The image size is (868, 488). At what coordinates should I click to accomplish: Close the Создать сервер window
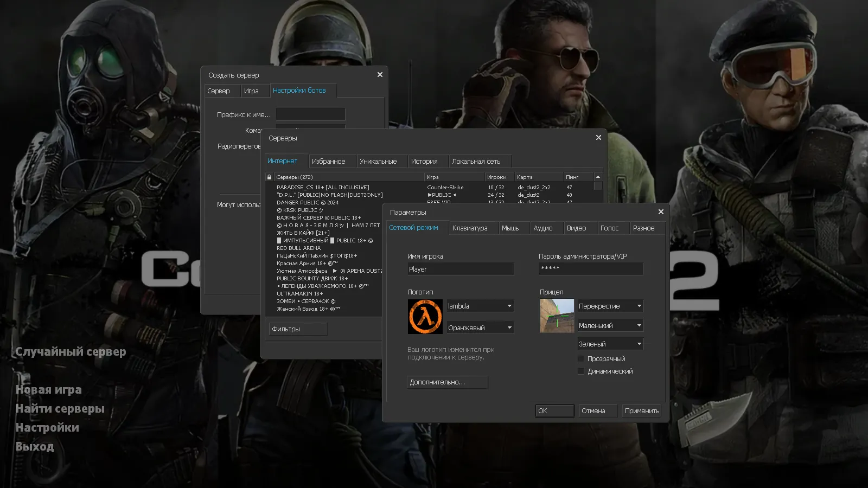[x=380, y=75]
